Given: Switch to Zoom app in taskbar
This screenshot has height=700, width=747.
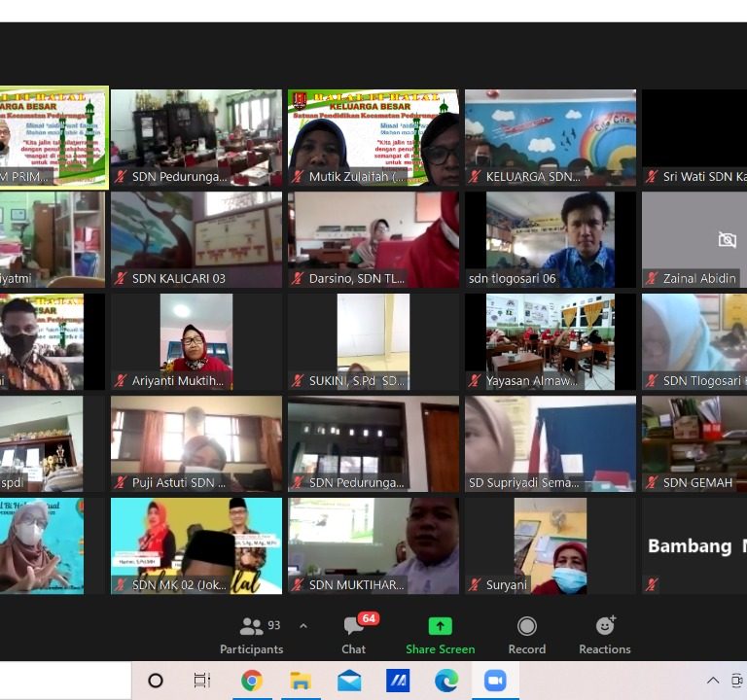Looking at the screenshot, I should (x=495, y=681).
